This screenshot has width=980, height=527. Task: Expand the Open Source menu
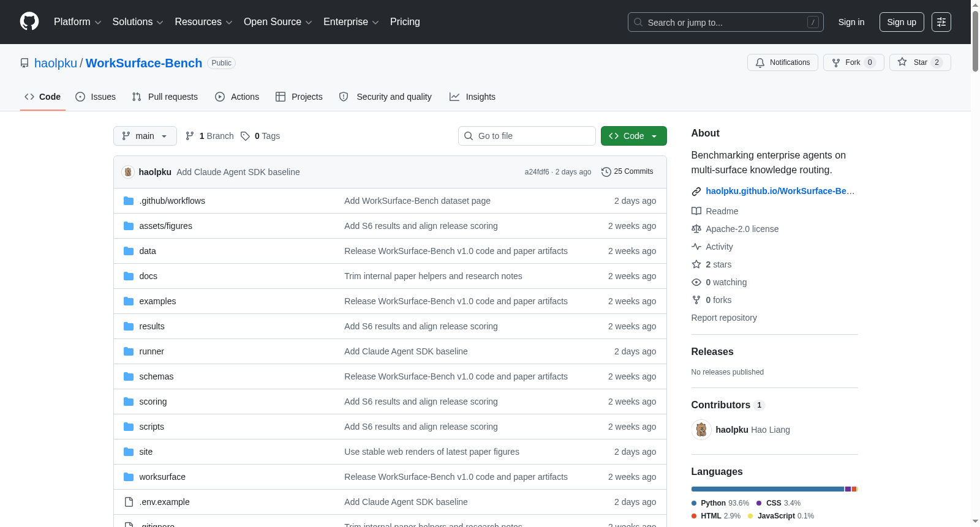(x=278, y=22)
